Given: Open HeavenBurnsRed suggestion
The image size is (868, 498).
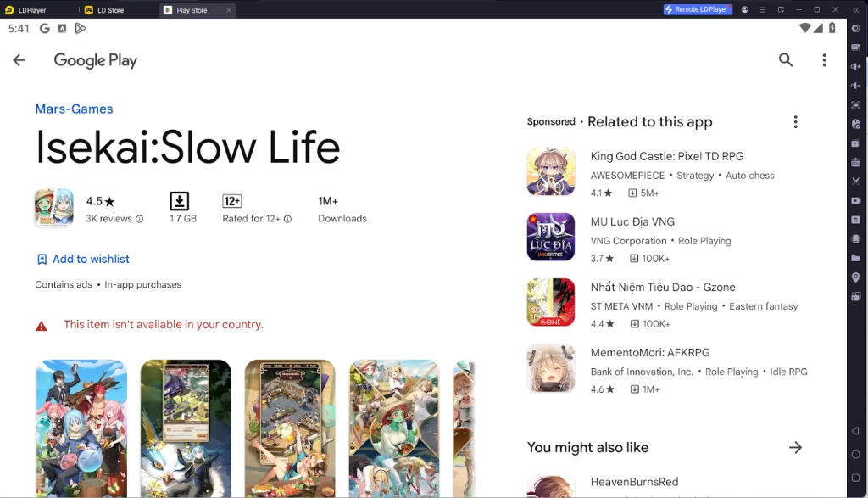Looking at the screenshot, I should pos(634,482).
